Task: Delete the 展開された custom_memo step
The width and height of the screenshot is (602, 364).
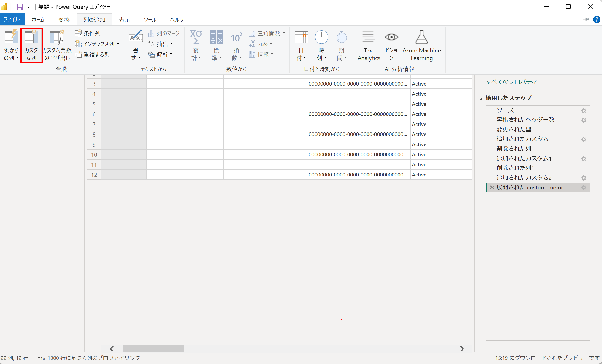Action: (x=492, y=188)
